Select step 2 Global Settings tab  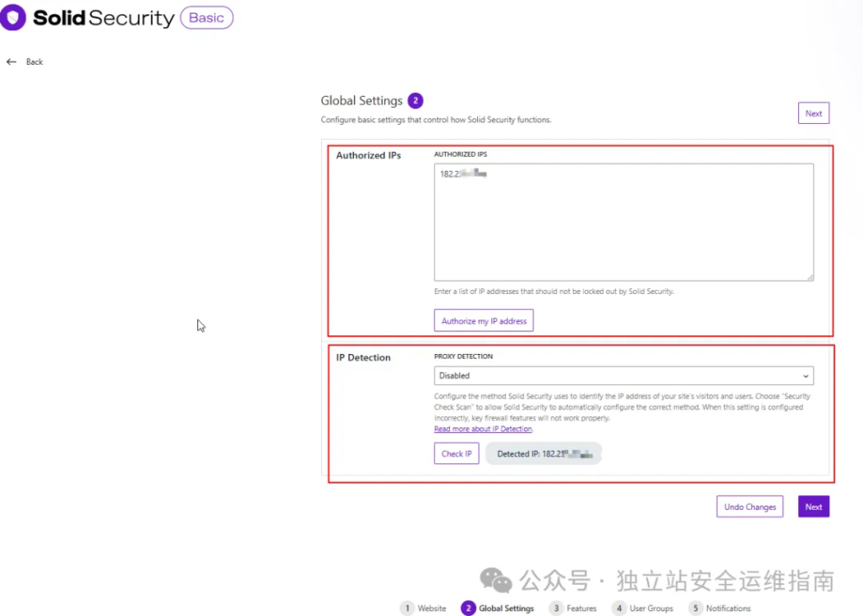pyautogui.click(x=497, y=608)
